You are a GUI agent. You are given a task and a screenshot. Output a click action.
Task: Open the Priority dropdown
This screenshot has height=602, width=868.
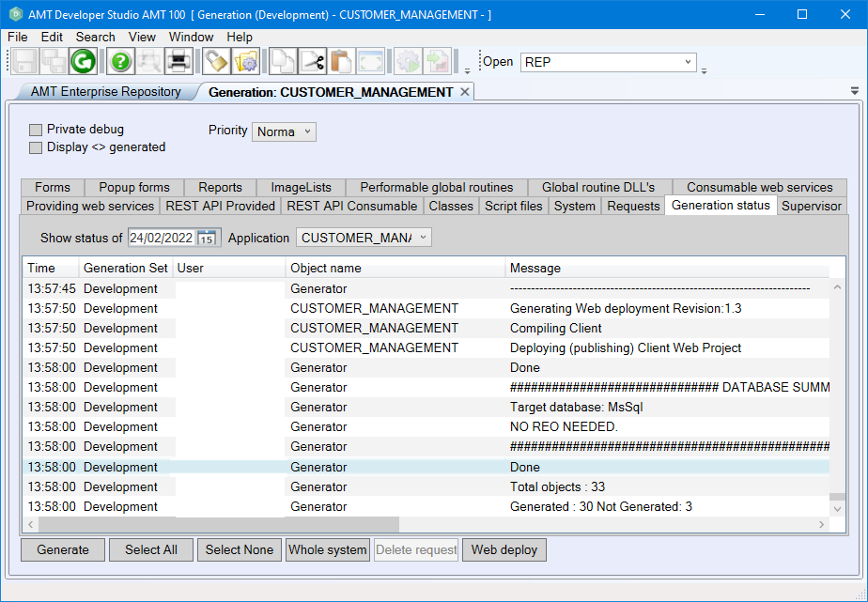284,131
